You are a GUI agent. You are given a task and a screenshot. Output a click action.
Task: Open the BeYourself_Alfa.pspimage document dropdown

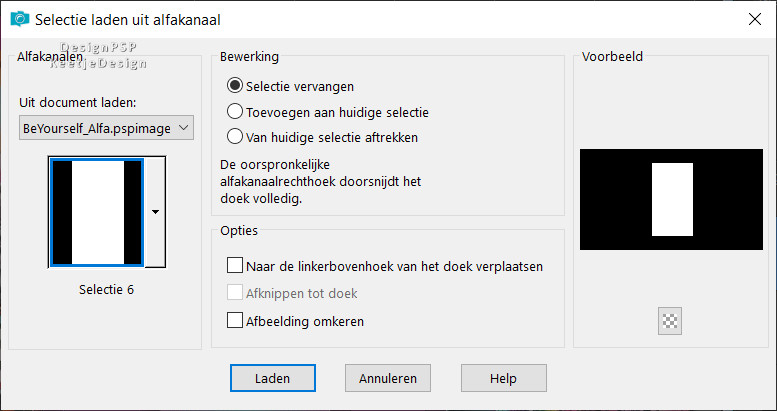pyautogui.click(x=106, y=129)
